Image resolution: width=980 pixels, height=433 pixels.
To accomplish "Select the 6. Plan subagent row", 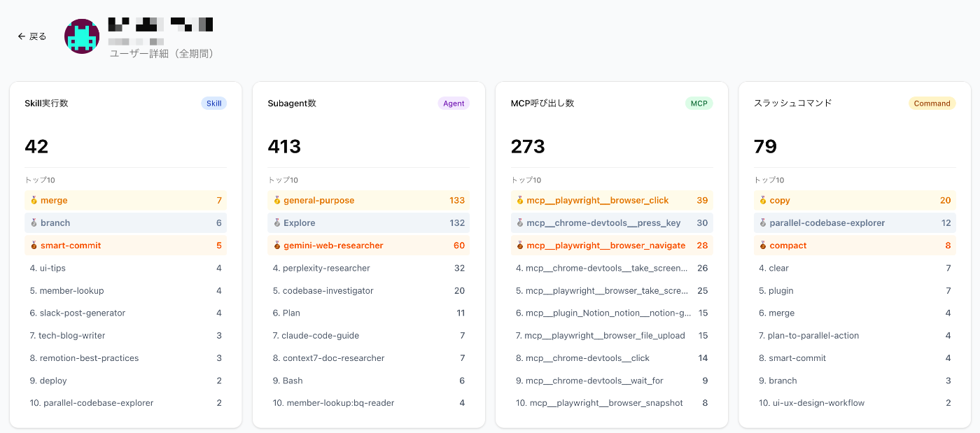I will pos(368,313).
